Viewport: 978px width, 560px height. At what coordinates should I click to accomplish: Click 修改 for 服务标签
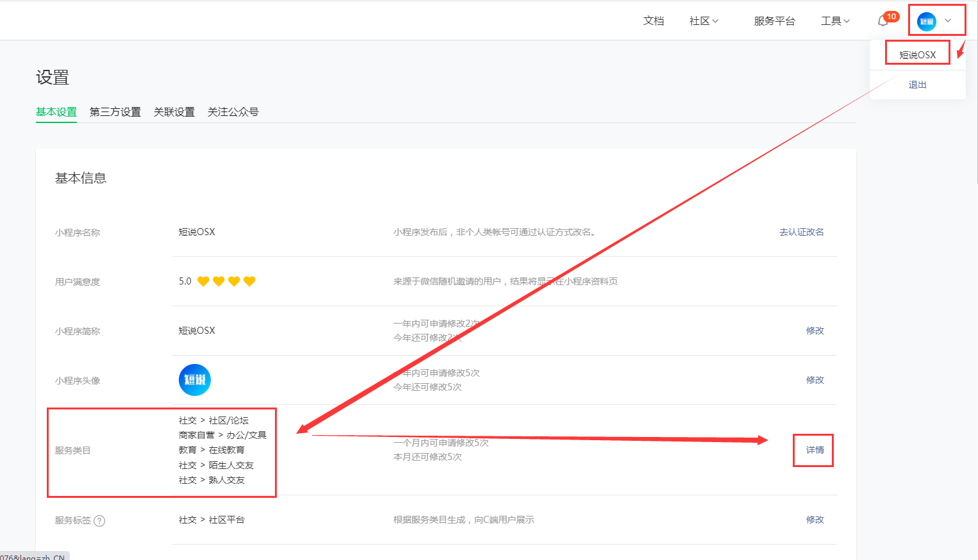tap(815, 520)
